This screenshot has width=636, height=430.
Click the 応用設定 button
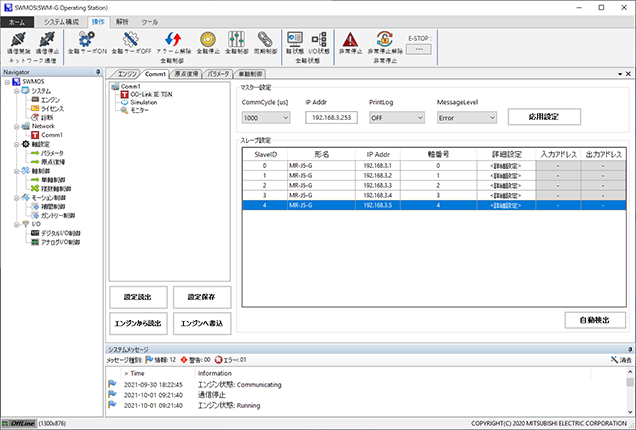(x=544, y=117)
